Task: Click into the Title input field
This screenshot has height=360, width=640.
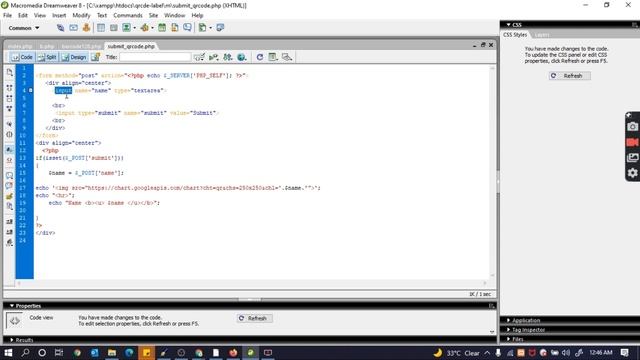Action: pyautogui.click(x=155, y=57)
